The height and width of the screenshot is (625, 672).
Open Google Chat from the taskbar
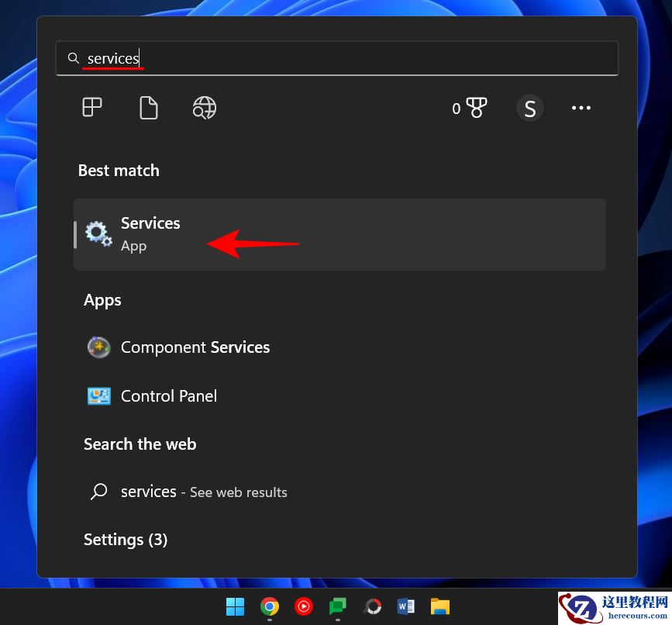337,606
